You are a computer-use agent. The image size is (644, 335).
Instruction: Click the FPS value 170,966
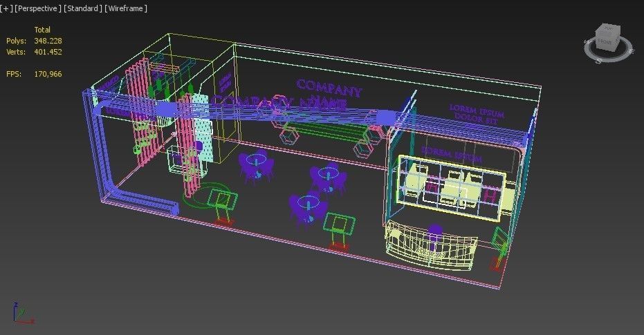pyautogui.click(x=48, y=74)
